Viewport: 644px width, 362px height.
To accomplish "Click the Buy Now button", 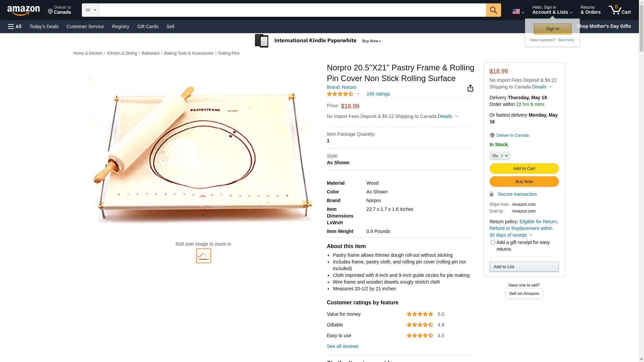I will (524, 182).
